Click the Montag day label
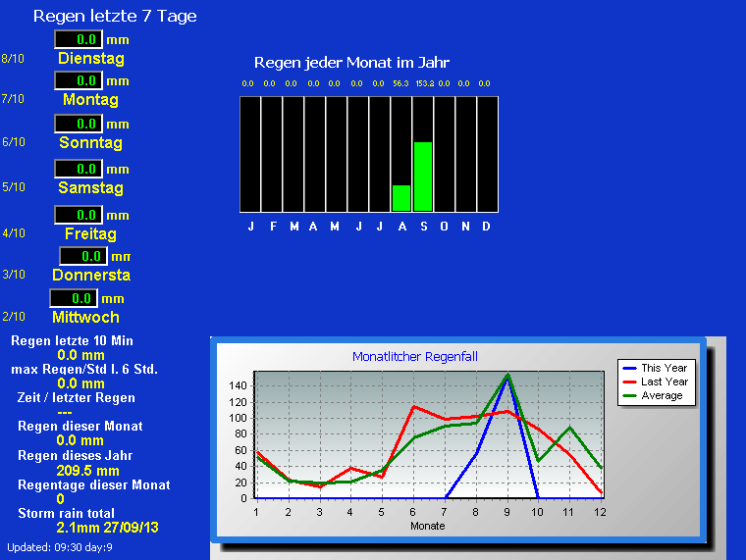 pyautogui.click(x=90, y=99)
